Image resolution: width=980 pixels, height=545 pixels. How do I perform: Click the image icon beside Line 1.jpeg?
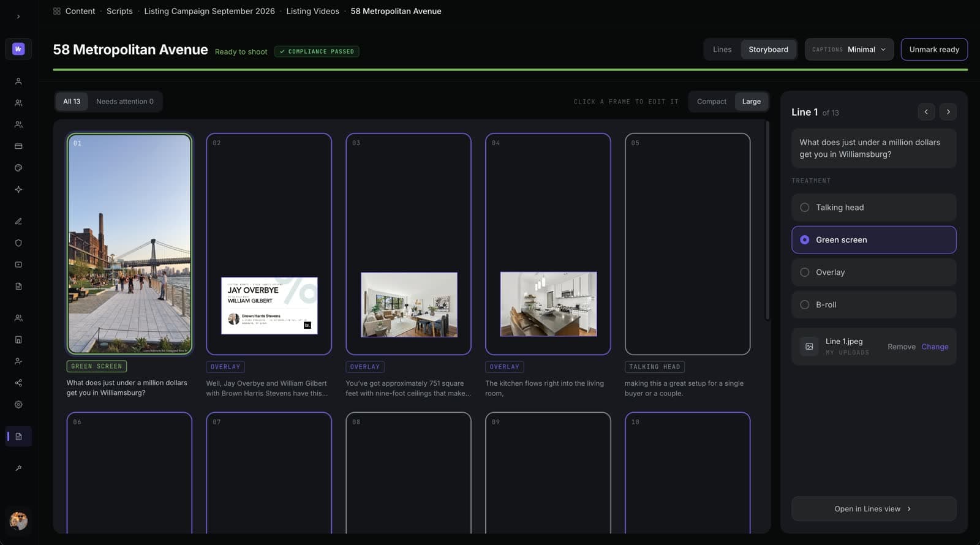tap(809, 347)
